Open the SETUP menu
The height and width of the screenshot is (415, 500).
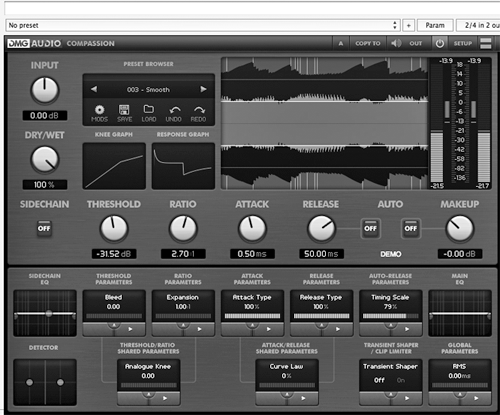(x=463, y=43)
